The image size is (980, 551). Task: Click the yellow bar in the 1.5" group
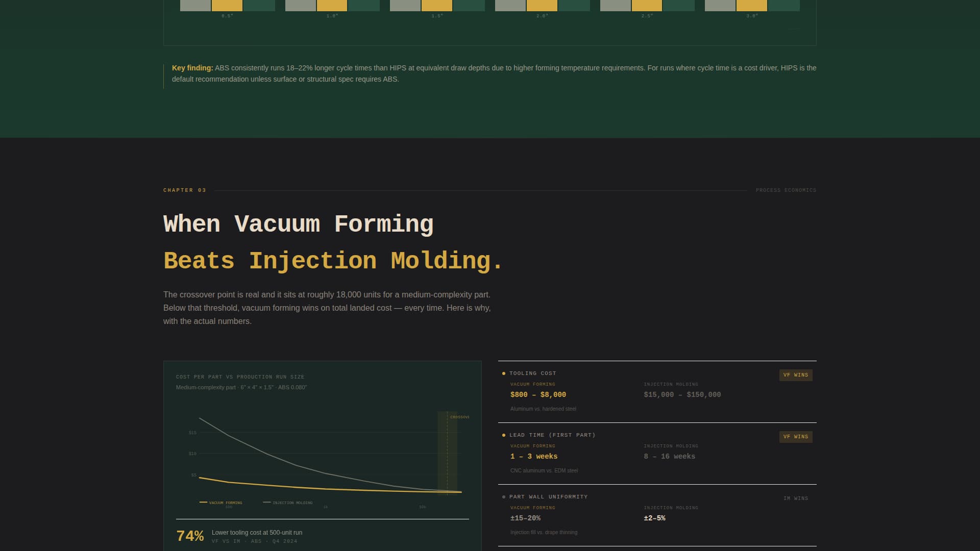[x=436, y=5]
